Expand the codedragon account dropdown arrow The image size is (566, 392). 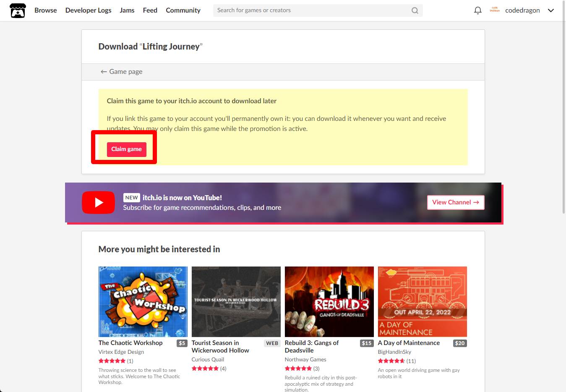click(551, 10)
